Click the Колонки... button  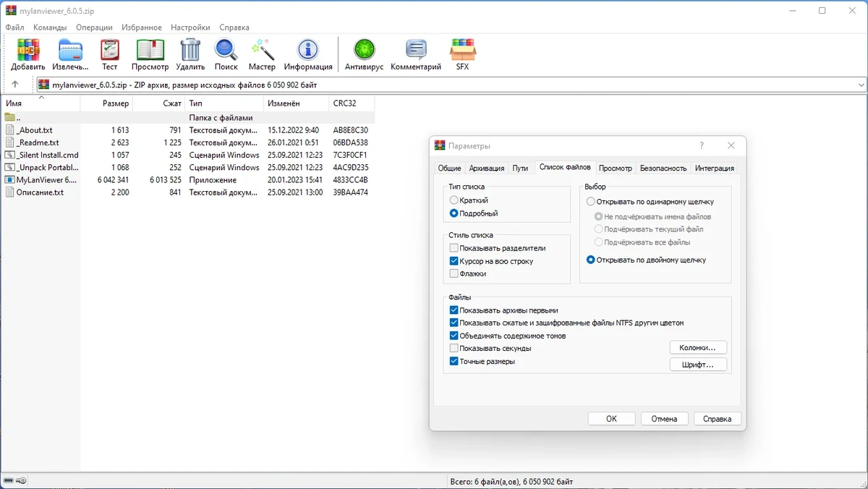coord(698,348)
